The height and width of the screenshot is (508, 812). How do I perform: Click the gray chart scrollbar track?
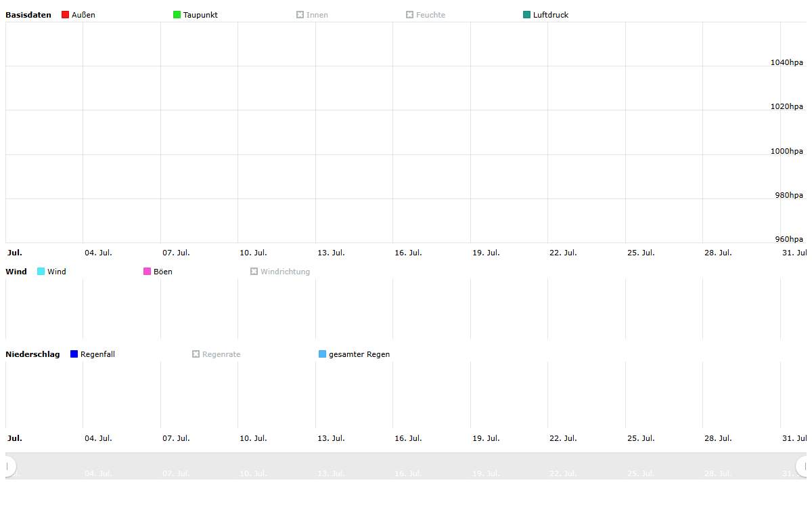[406, 466]
